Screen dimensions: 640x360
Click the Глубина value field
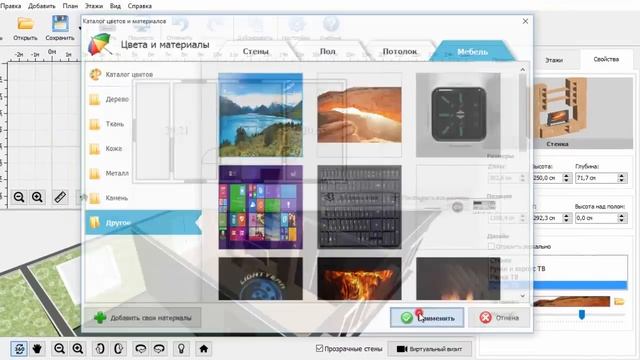pyautogui.click(x=596, y=178)
